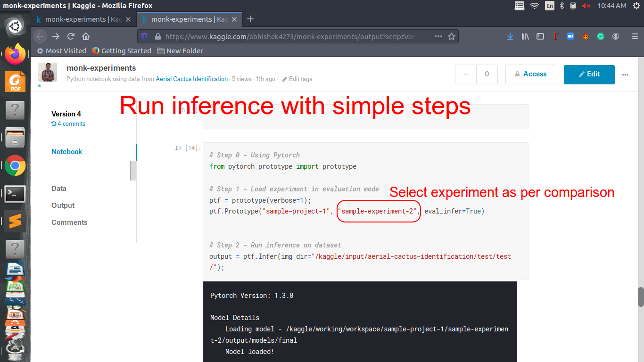The image size is (644, 362).
Task: Open the Firefox downloads panel
Action: point(510,36)
